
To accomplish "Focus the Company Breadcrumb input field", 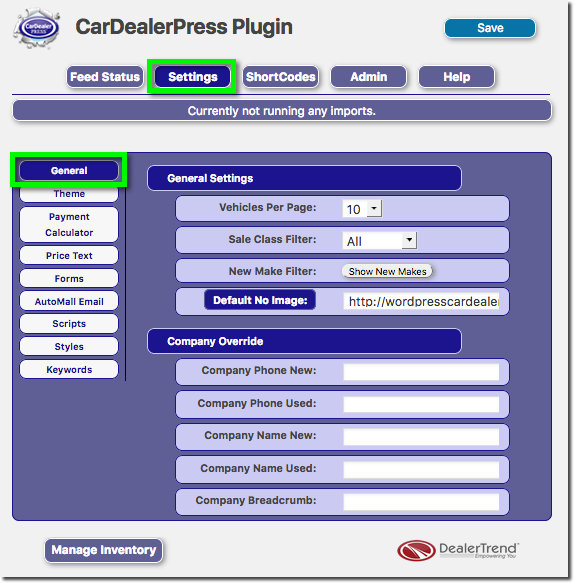I will (421, 502).
